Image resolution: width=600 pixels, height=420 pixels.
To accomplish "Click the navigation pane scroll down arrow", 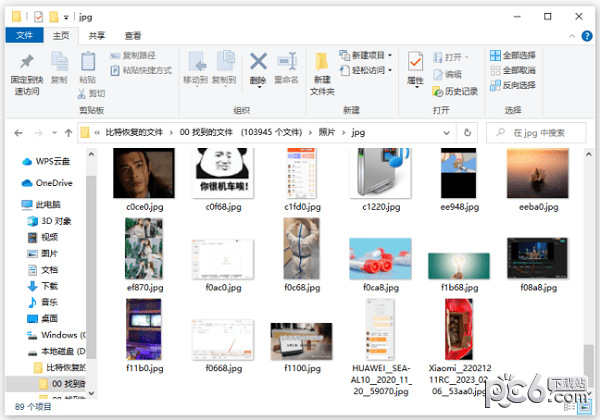I will tap(91, 393).
